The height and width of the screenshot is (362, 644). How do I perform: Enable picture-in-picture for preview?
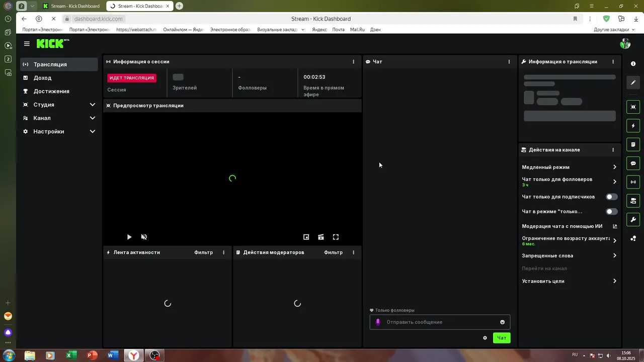pos(306,237)
